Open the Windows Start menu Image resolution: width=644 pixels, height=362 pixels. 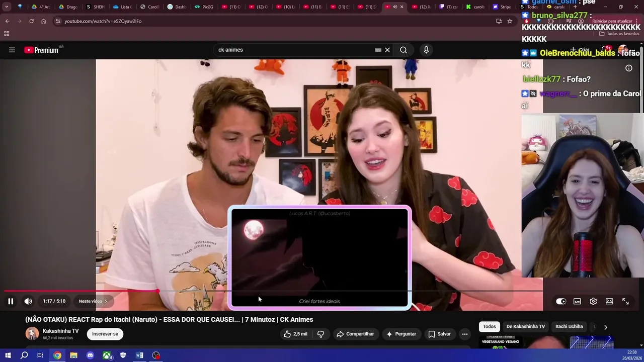tap(8, 355)
